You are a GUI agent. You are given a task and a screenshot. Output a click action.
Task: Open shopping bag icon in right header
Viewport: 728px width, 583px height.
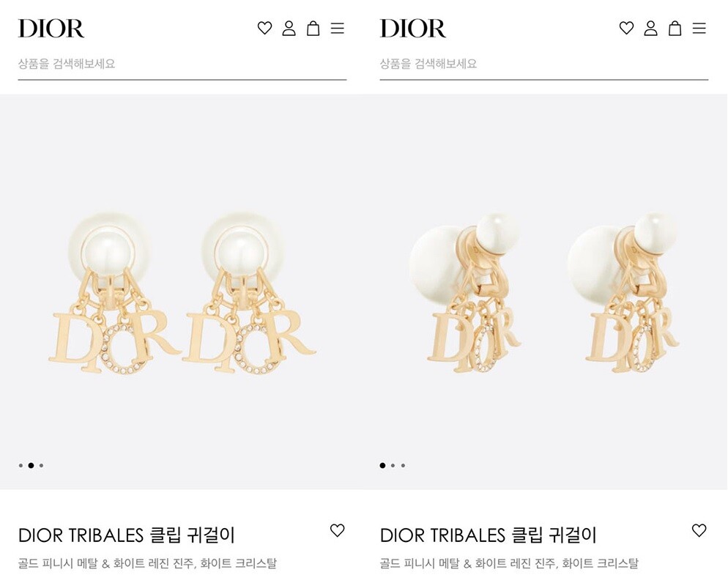coord(675,29)
